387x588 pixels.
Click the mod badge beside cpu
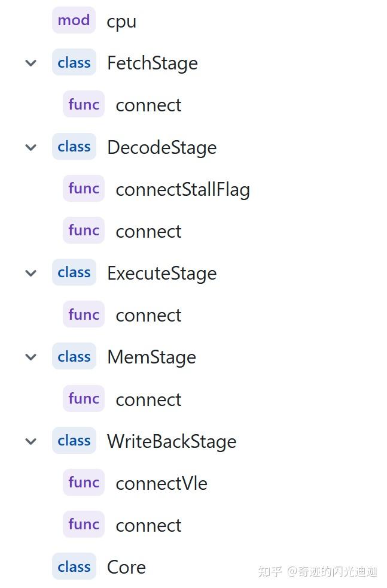pos(74,20)
